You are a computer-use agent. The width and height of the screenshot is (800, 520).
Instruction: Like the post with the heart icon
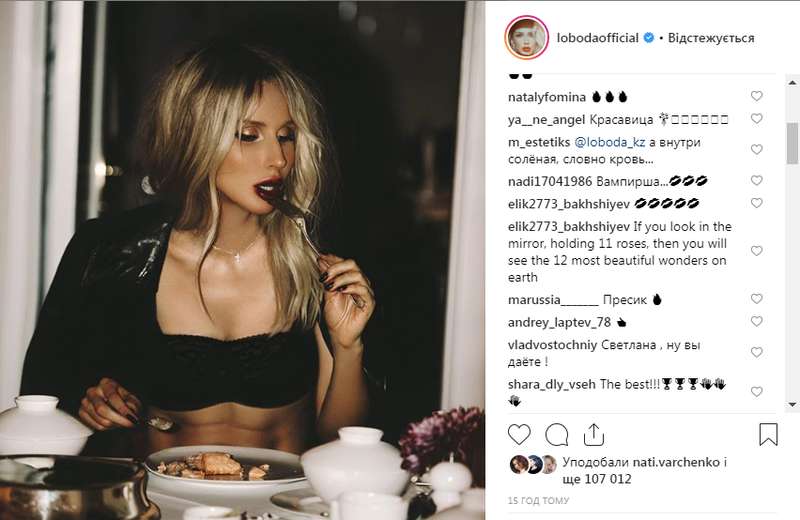519,435
